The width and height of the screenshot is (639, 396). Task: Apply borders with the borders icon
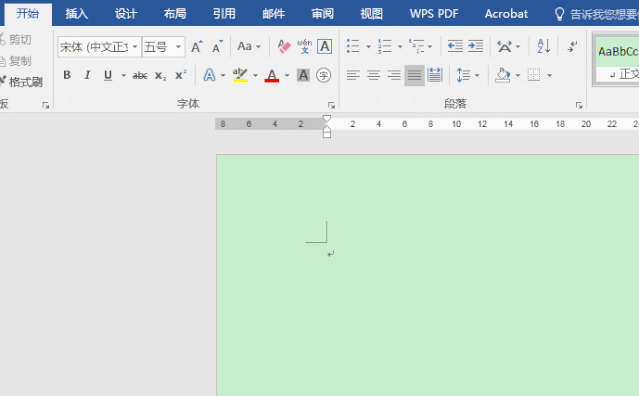(x=533, y=75)
